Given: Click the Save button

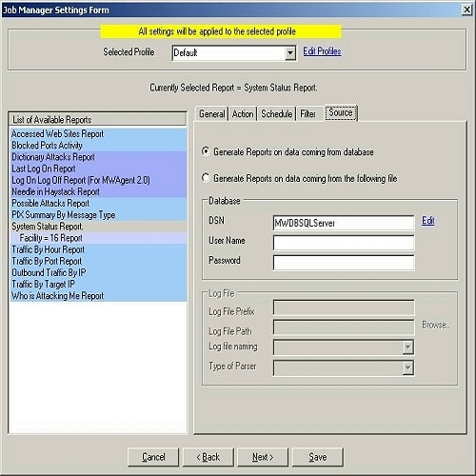Looking at the screenshot, I should click(x=318, y=457).
